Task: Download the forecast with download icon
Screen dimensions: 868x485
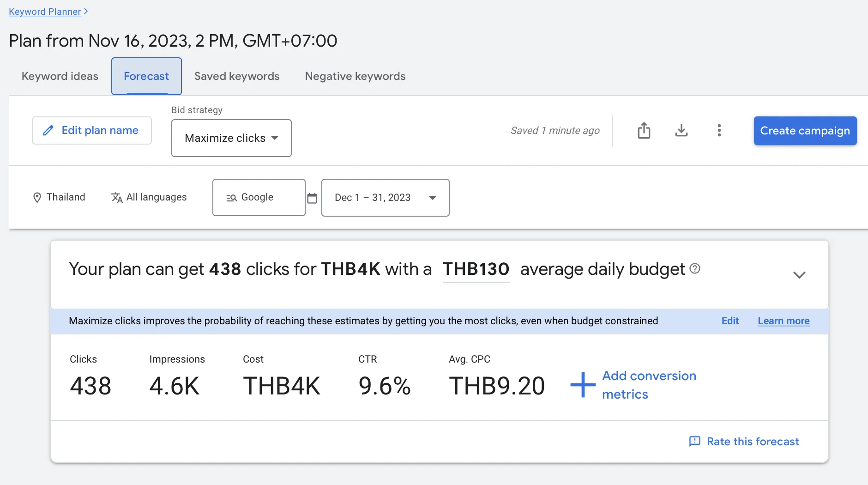Action: [x=681, y=131]
